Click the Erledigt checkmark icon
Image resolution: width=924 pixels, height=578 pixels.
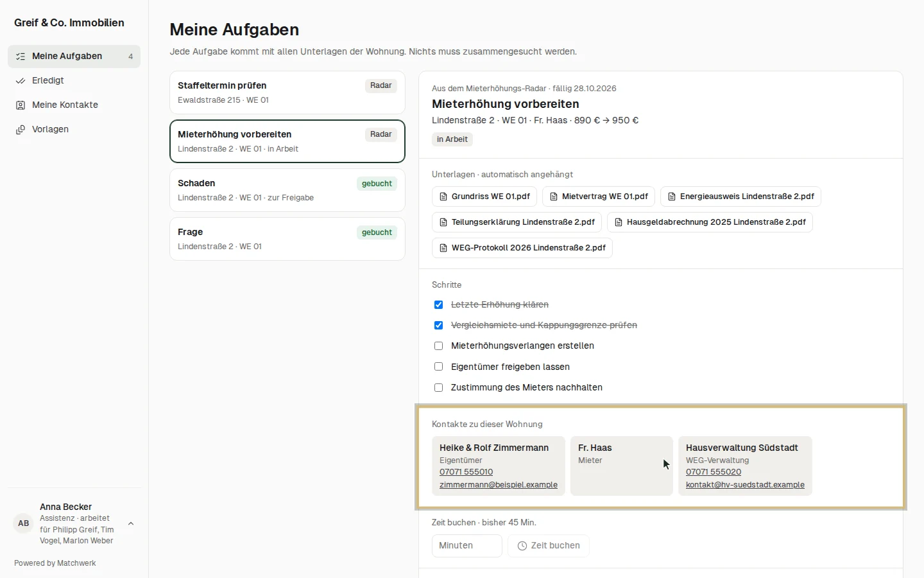pos(21,81)
